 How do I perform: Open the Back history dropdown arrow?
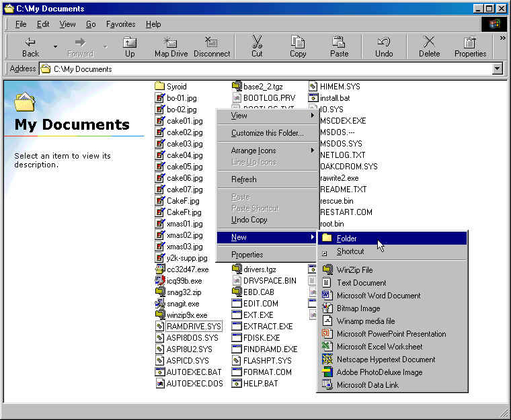tap(55, 47)
